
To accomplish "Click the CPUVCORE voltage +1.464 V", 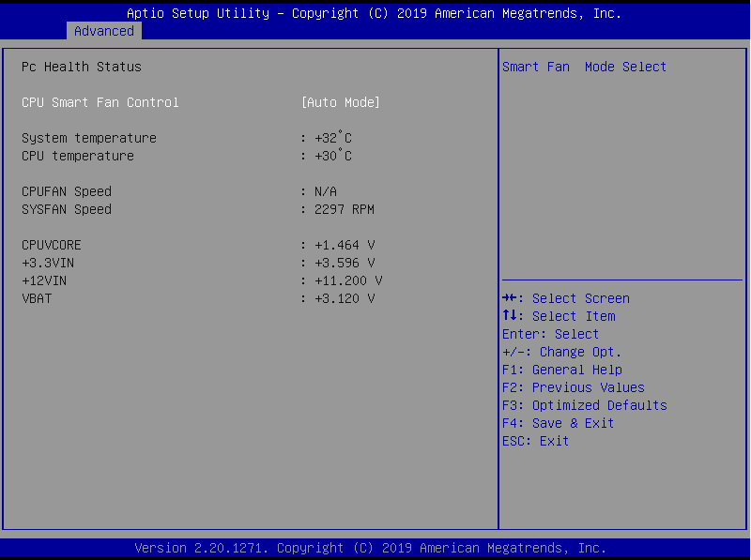I will (x=344, y=245).
